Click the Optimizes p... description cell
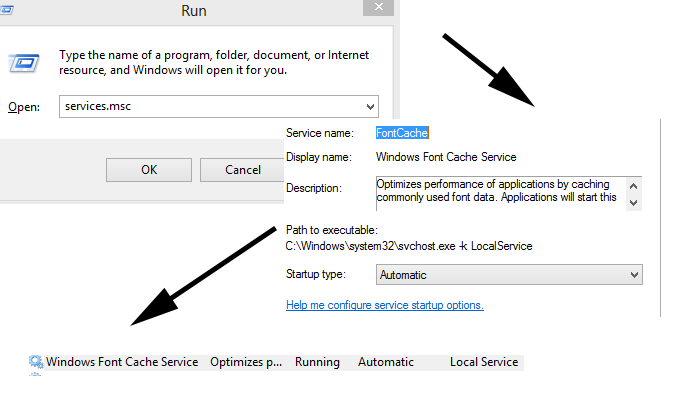This screenshot has width=690, height=400. (x=246, y=362)
